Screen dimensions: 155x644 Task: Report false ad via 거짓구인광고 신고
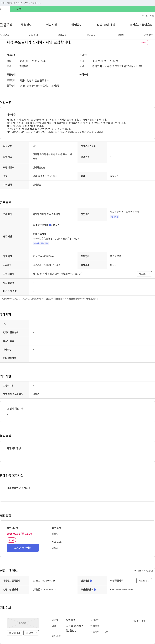coord(143,571)
